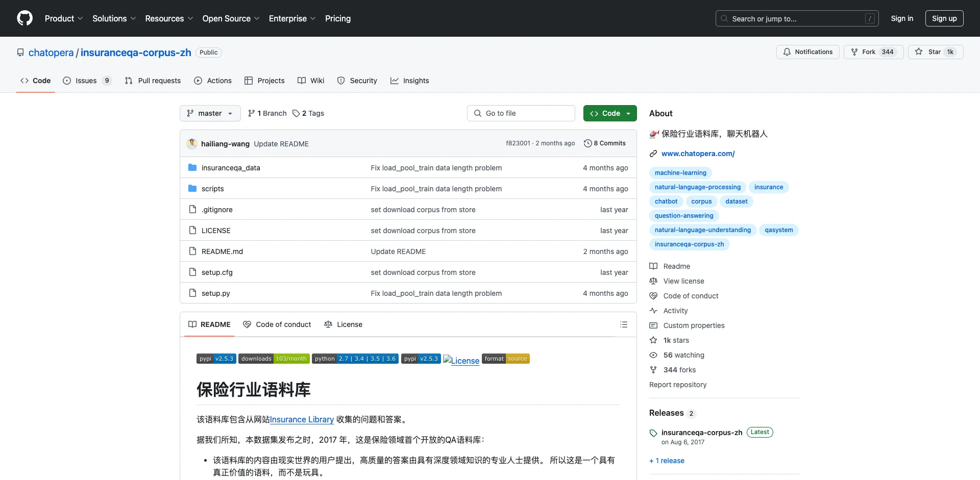Image resolution: width=980 pixels, height=480 pixels.
Task: View the 1 Branch list
Action: pyautogui.click(x=267, y=113)
